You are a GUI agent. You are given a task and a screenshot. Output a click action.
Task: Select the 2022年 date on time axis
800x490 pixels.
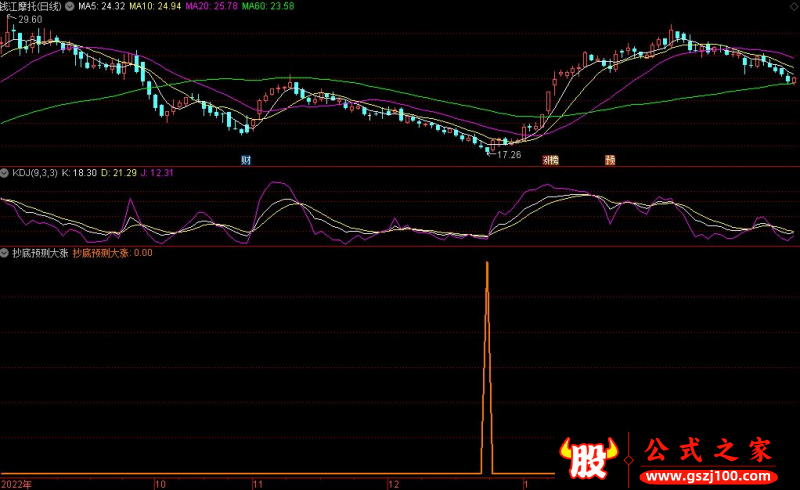coord(17,483)
